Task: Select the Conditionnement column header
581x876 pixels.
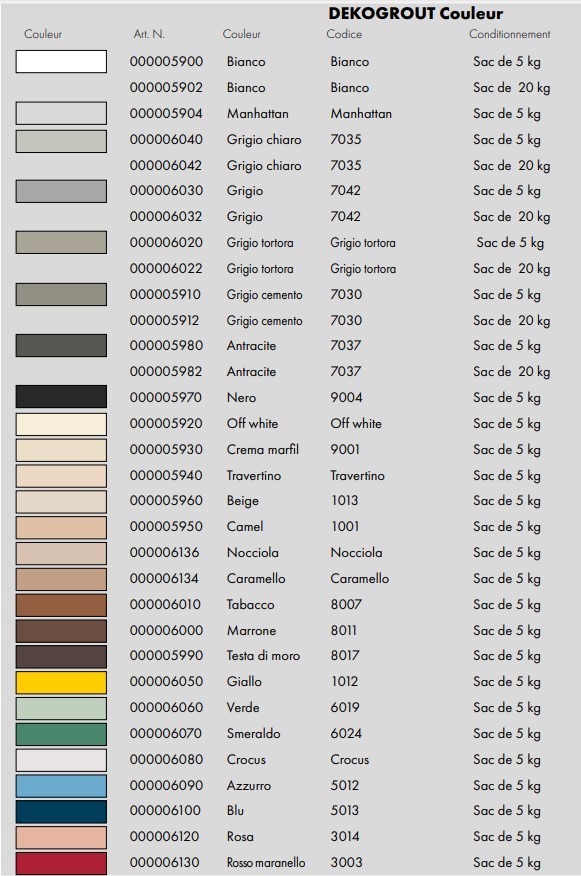Action: pos(509,34)
